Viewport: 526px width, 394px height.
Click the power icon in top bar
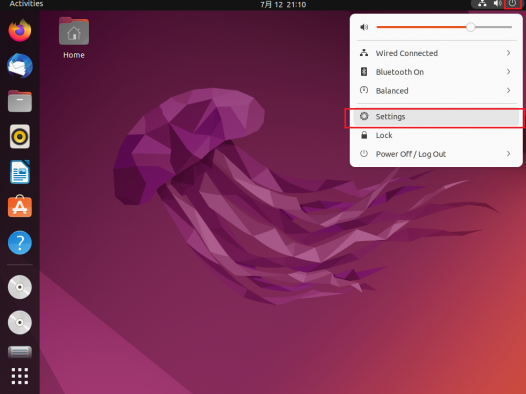(x=512, y=4)
